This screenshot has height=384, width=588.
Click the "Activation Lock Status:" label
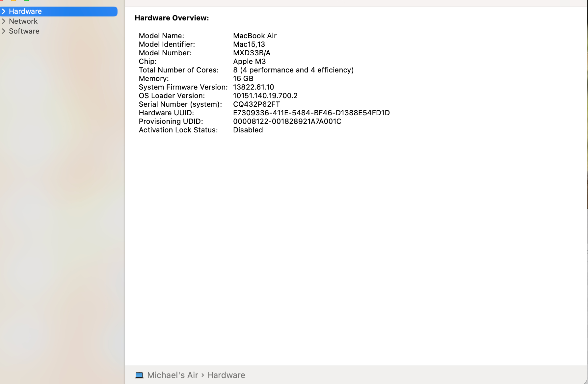[x=178, y=130]
